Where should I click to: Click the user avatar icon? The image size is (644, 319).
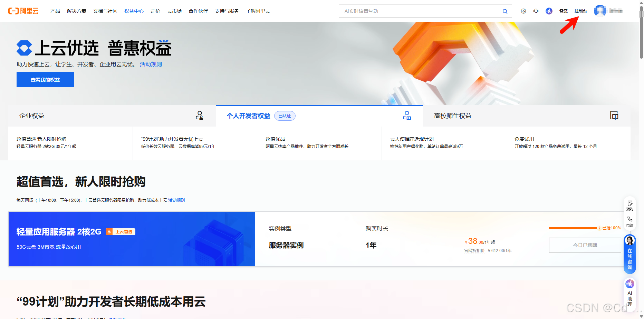(x=600, y=11)
